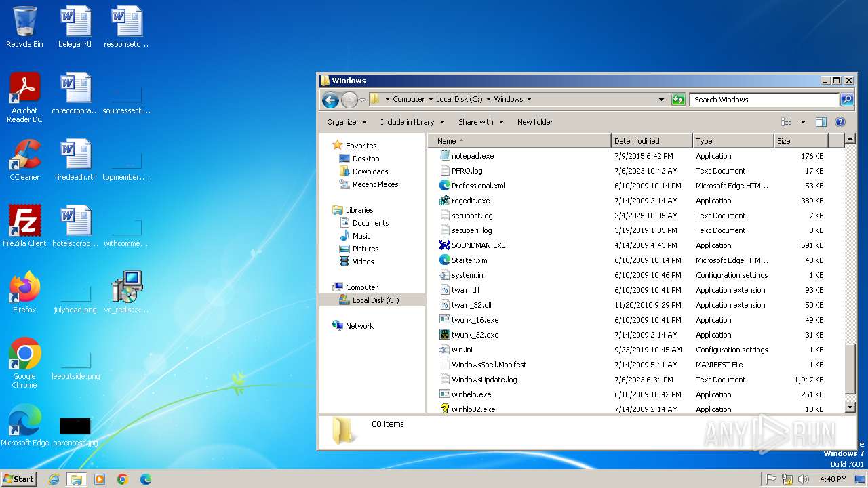Image resolution: width=868 pixels, height=488 pixels.
Task: Select SOUNDMAN.EXE in file list
Action: point(479,245)
